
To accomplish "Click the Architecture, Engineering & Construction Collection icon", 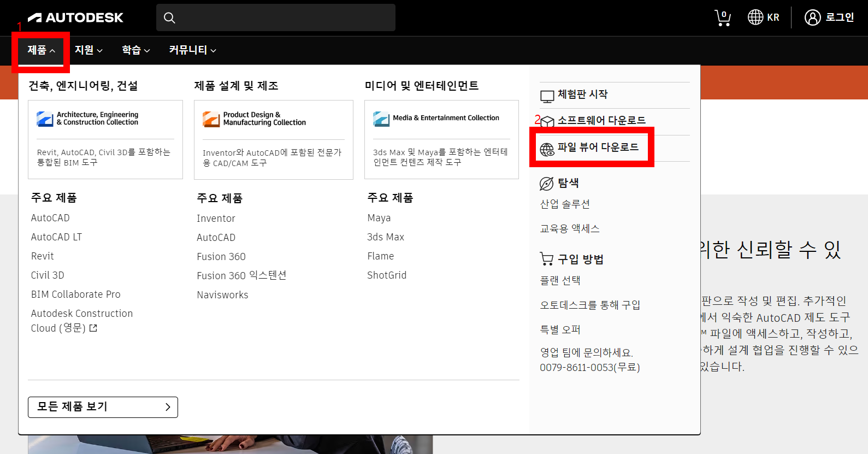I will tap(45, 119).
